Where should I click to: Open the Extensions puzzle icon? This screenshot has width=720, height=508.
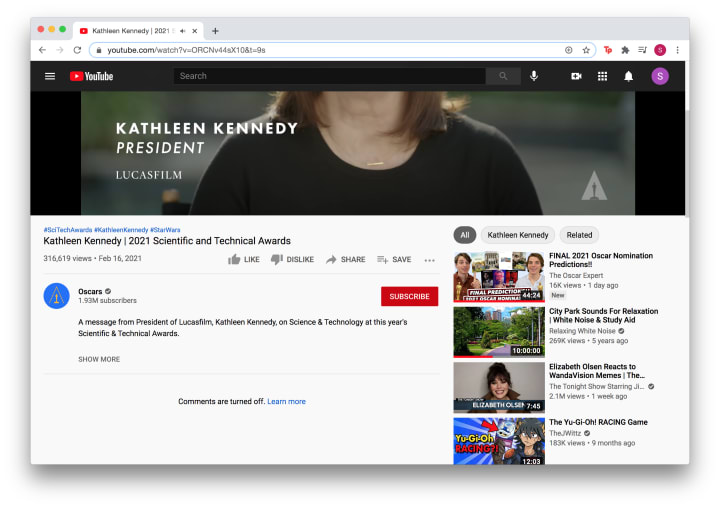(x=625, y=50)
